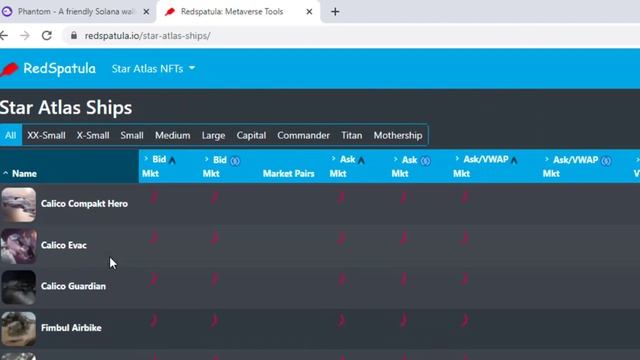Click the RedSpatula logo icon
The width and height of the screenshot is (640, 360).
(x=9, y=69)
